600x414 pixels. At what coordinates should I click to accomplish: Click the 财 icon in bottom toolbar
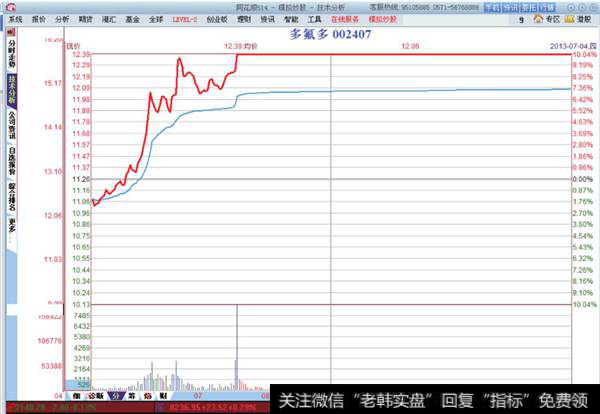point(163,396)
